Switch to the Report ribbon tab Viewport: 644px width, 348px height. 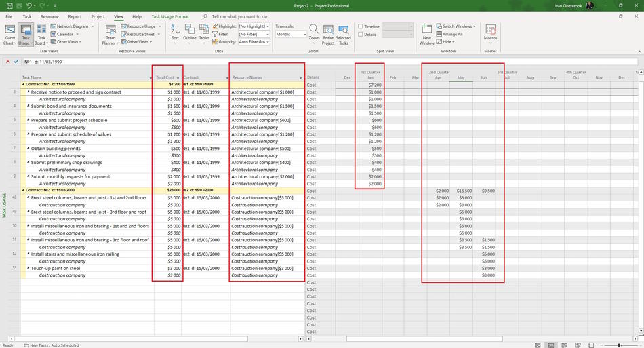coord(75,16)
